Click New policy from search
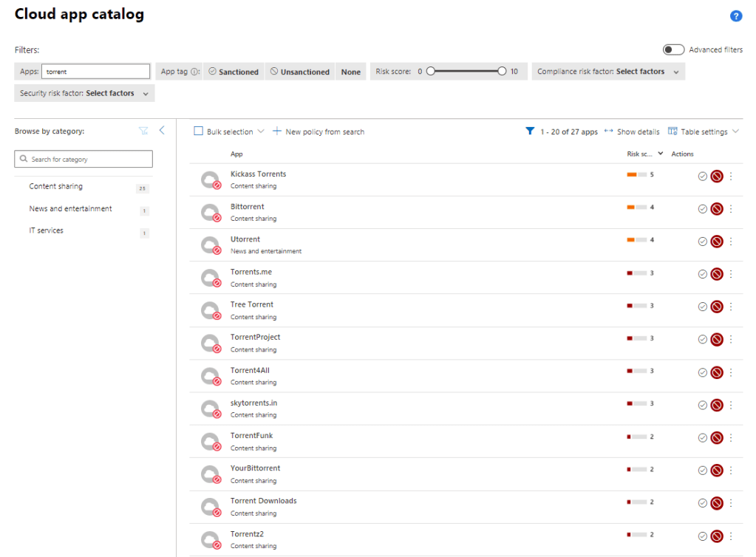The height and width of the screenshot is (557, 756). (319, 131)
